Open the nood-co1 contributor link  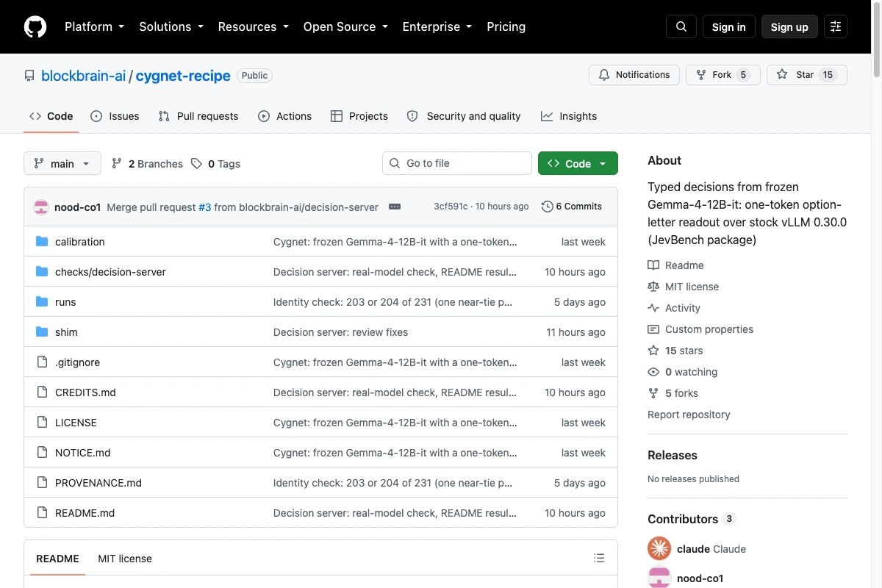[700, 578]
